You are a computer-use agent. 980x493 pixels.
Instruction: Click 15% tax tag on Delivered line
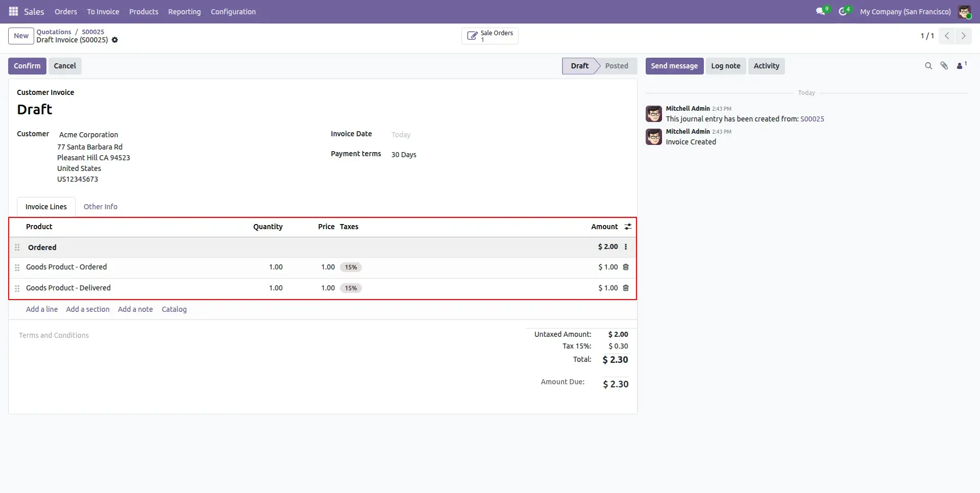pyautogui.click(x=351, y=288)
